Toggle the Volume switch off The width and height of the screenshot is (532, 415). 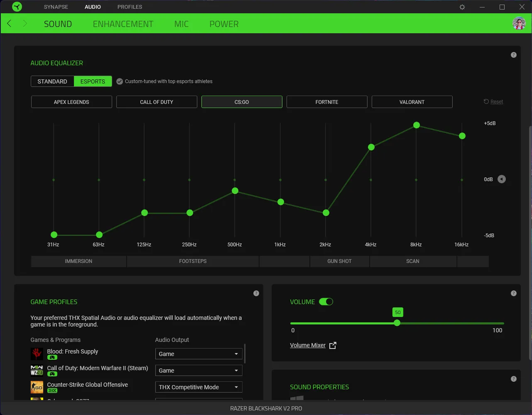(x=326, y=302)
